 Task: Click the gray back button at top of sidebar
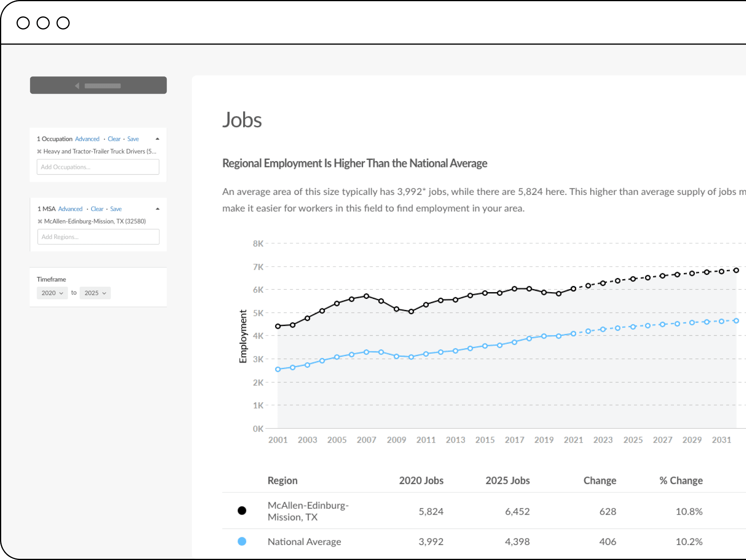click(98, 85)
